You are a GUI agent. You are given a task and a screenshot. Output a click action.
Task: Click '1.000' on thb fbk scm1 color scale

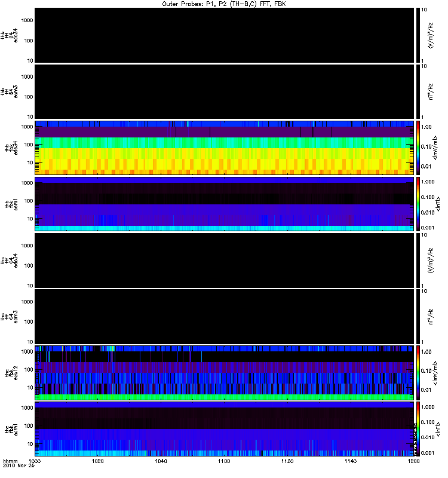pyautogui.click(x=428, y=182)
